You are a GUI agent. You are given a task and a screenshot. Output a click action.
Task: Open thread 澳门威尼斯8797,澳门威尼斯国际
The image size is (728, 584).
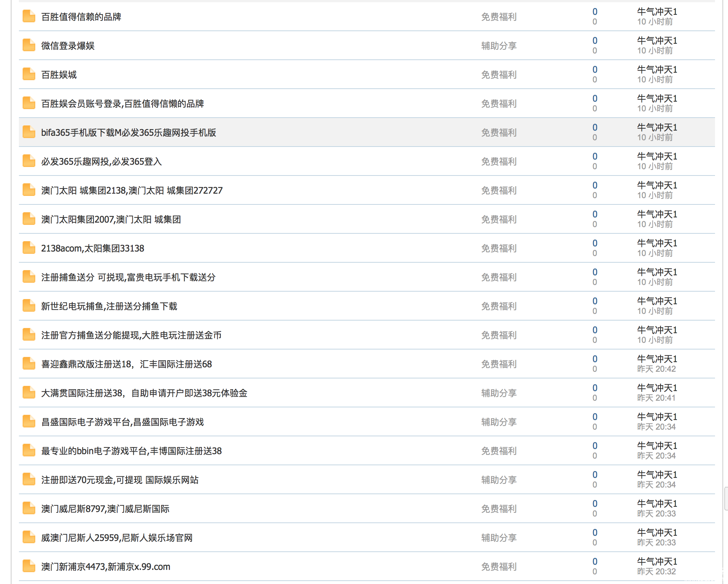[x=105, y=509]
